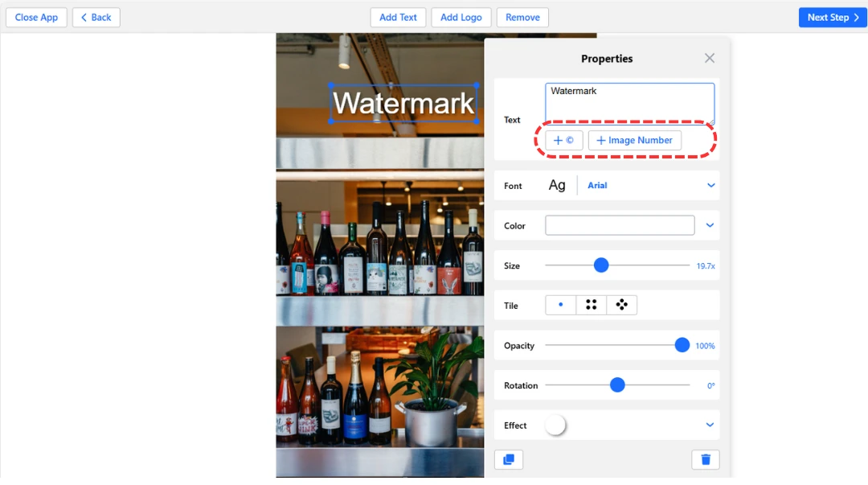Expand the Effect section chevron
Screen dimensions: 868x485
[x=709, y=425]
